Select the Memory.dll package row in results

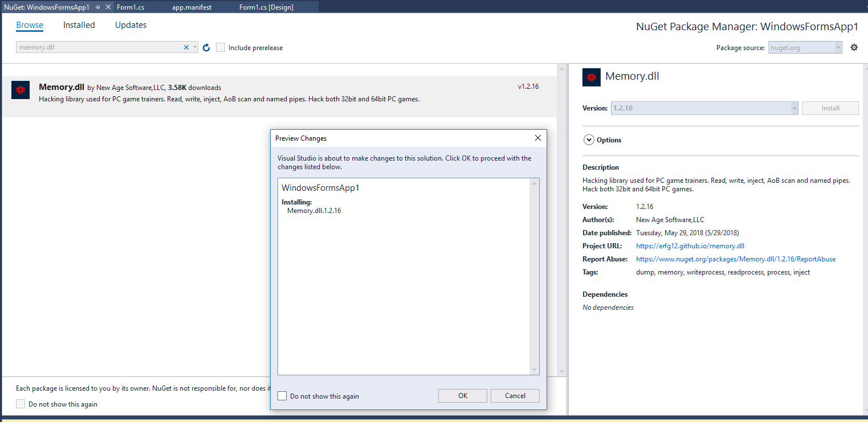tap(279, 97)
